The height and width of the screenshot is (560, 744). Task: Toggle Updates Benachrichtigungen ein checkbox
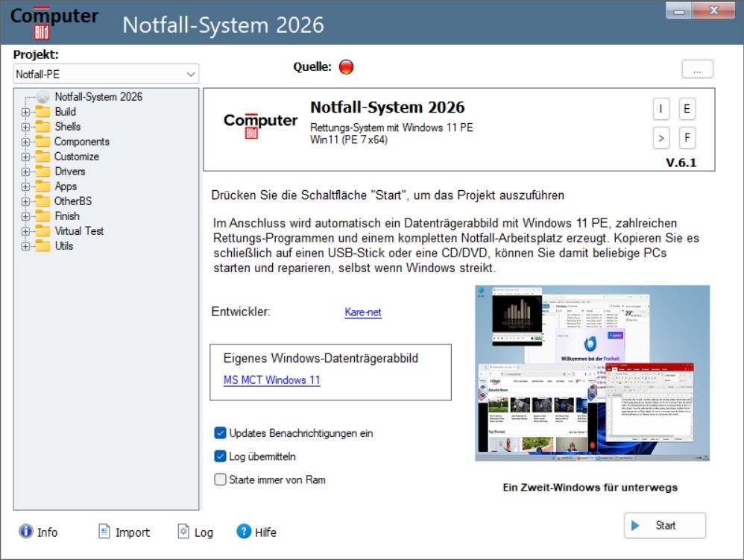click(220, 432)
